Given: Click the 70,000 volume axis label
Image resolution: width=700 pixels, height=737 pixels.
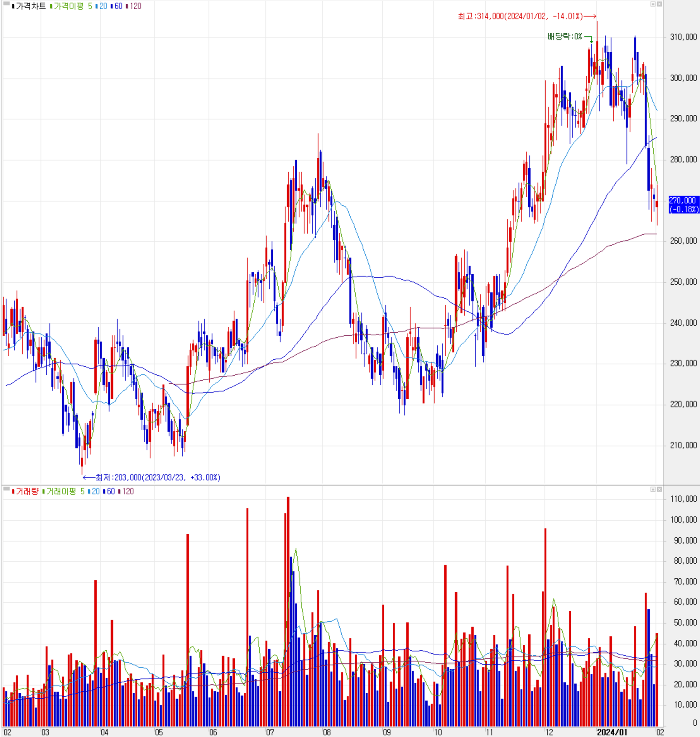Looking at the screenshot, I should (x=685, y=581).
